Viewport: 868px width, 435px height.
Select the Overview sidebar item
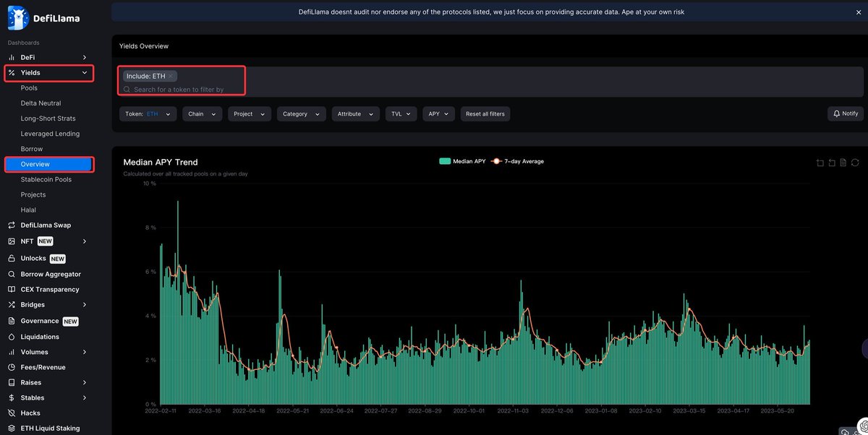click(x=49, y=164)
